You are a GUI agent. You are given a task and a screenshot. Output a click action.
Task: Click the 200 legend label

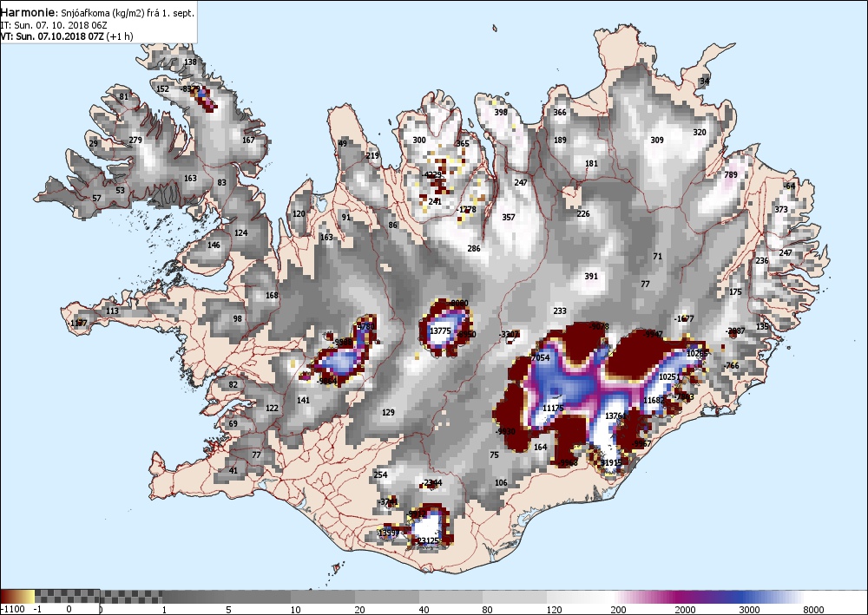(618, 610)
